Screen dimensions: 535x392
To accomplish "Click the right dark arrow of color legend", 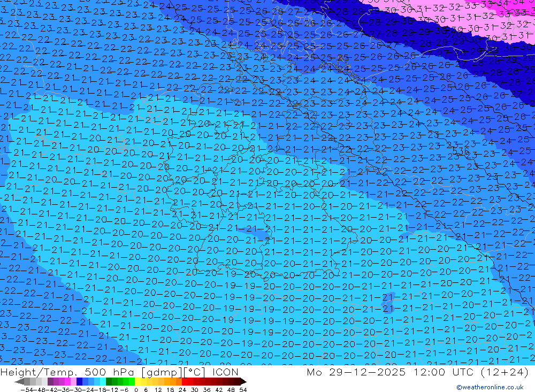I will click(243, 382).
